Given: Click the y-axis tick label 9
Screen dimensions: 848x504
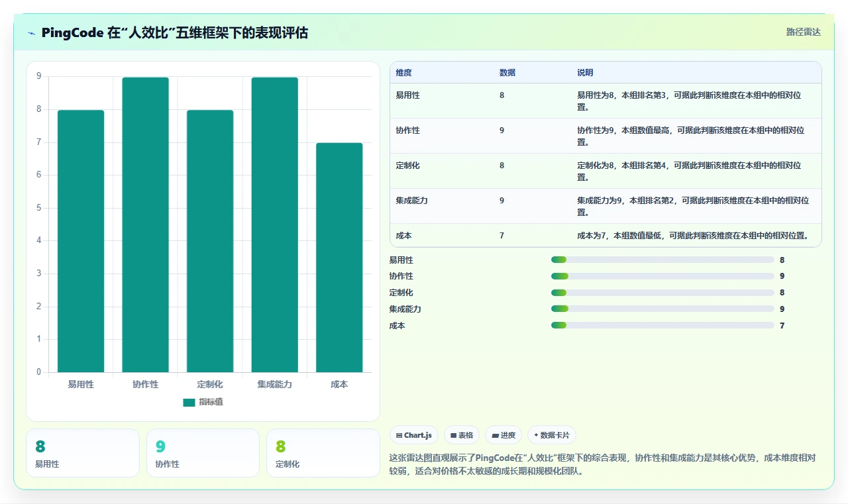Looking at the screenshot, I should pyautogui.click(x=38, y=76).
